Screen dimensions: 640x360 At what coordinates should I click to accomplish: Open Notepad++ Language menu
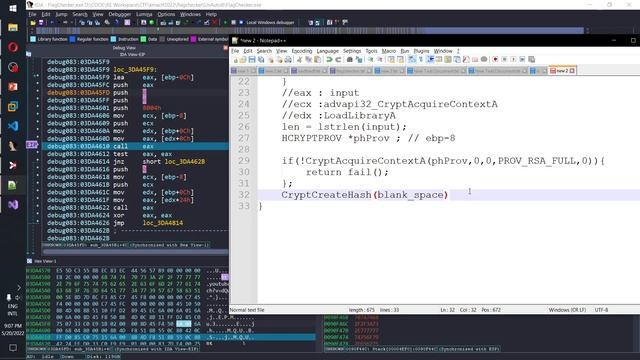327,51
